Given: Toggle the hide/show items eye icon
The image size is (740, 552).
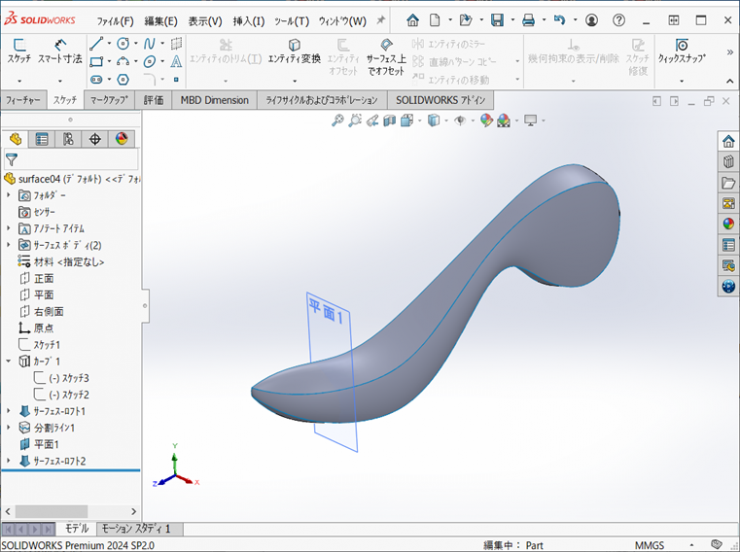Looking at the screenshot, I should click(x=460, y=120).
